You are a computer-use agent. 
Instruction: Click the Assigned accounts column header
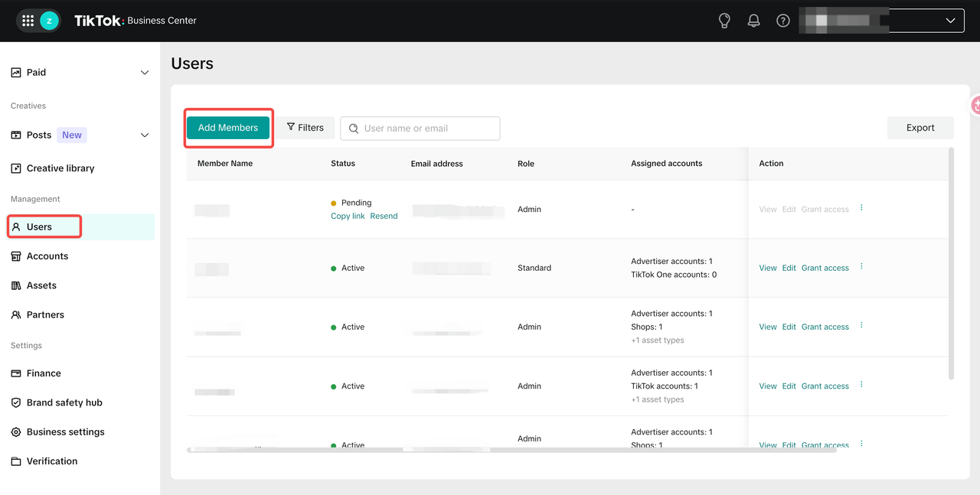click(x=667, y=164)
